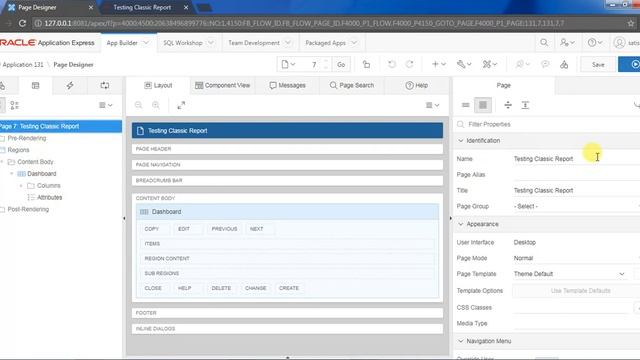The height and width of the screenshot is (360, 640).
Task: Click the Show Common properties icon
Action: [465, 105]
